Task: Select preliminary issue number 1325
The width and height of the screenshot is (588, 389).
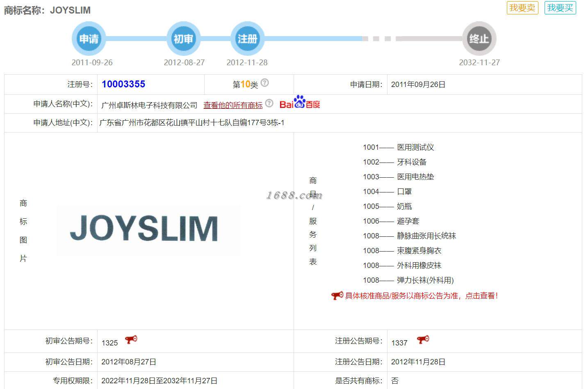Action: 110,343
